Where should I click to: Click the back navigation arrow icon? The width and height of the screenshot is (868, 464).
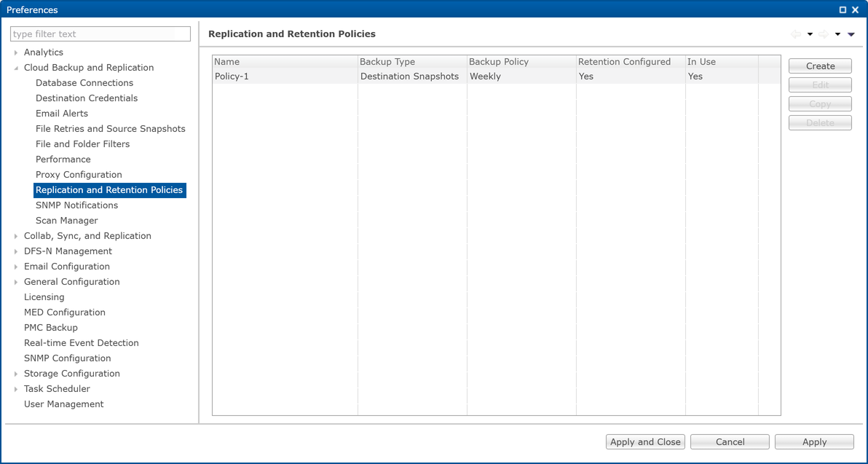(796, 34)
